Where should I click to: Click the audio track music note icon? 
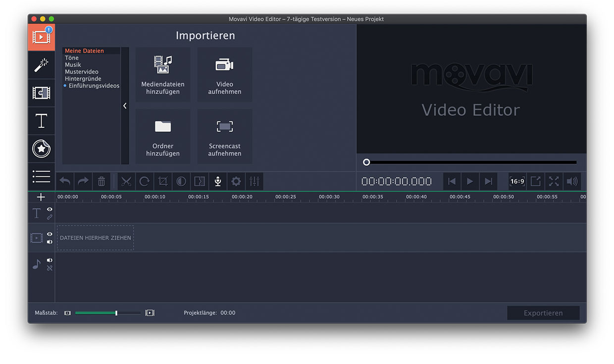point(37,264)
